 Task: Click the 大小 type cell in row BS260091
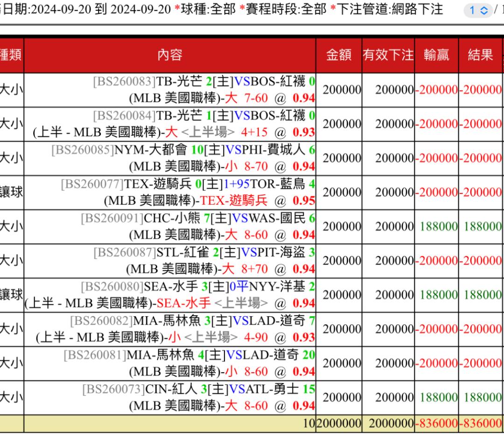pyautogui.click(x=12, y=227)
